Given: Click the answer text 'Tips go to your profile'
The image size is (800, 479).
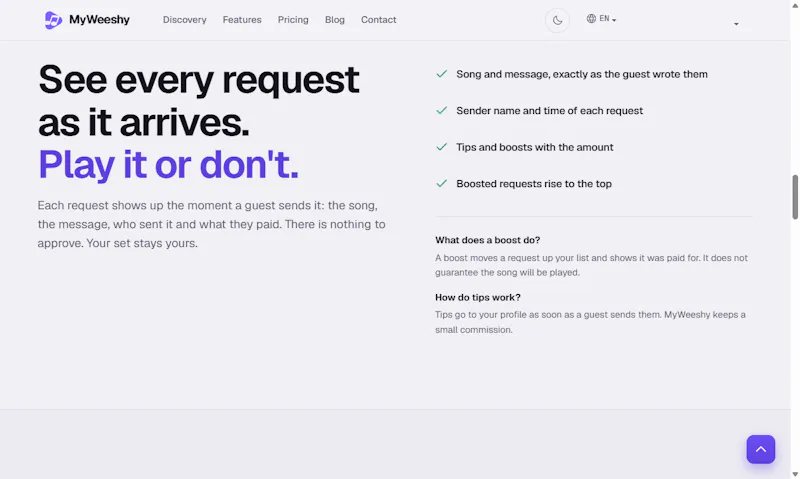Looking at the screenshot, I should pos(590,322).
